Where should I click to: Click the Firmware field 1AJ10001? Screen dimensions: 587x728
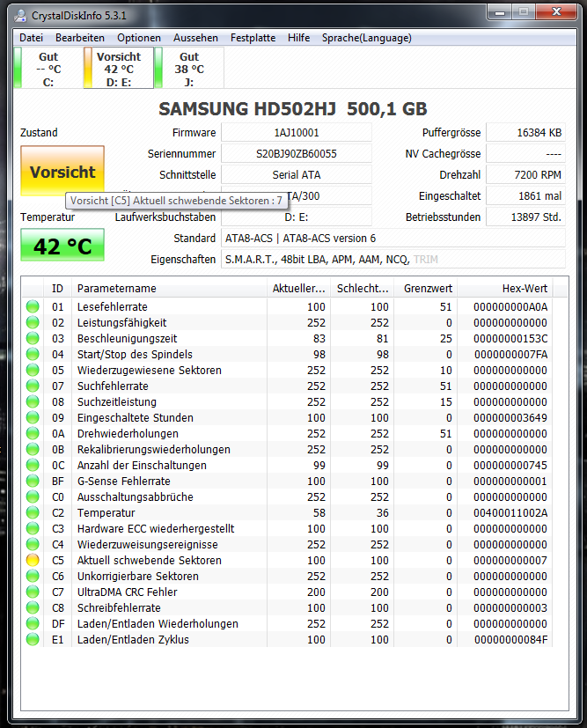pyautogui.click(x=297, y=133)
